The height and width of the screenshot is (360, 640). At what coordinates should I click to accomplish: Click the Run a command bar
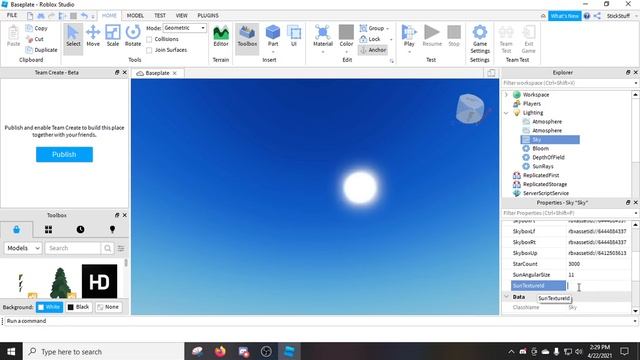pyautogui.click(x=318, y=321)
